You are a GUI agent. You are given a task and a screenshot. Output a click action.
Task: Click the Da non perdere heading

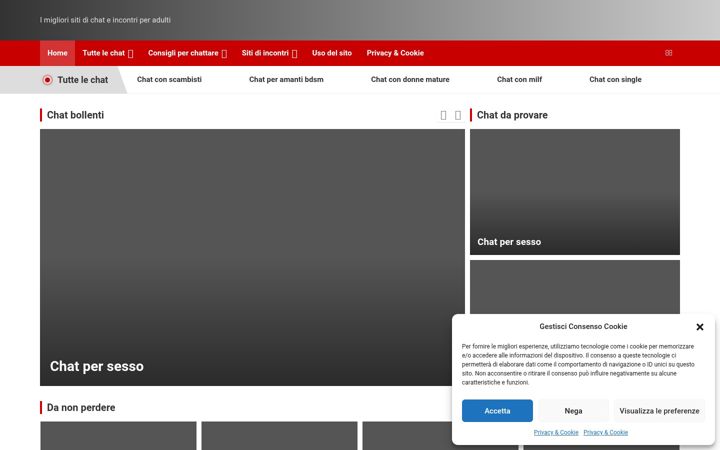click(x=81, y=407)
